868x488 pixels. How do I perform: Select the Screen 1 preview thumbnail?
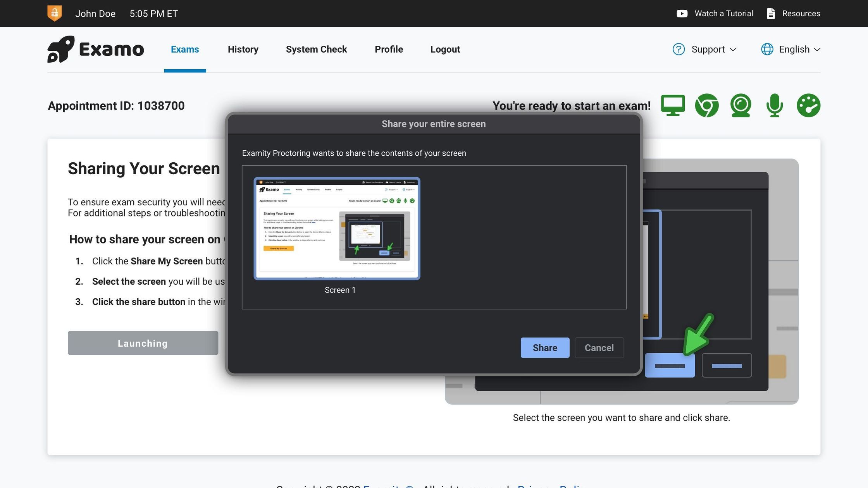pyautogui.click(x=337, y=229)
